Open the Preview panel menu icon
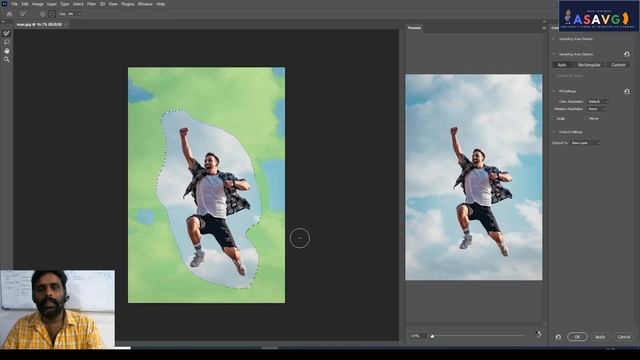 [544, 28]
